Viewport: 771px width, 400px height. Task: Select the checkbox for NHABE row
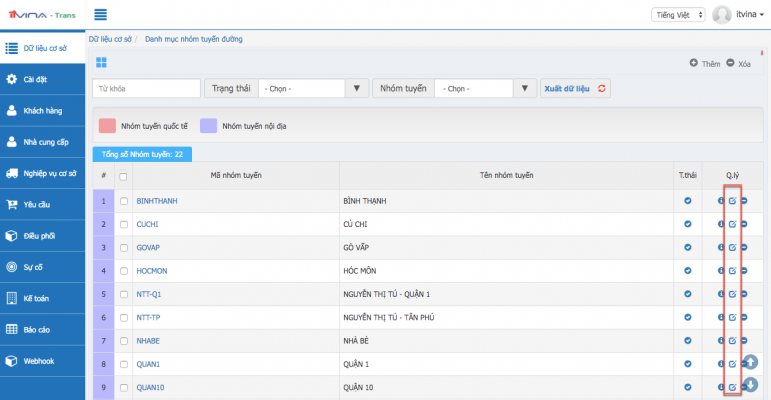[124, 340]
